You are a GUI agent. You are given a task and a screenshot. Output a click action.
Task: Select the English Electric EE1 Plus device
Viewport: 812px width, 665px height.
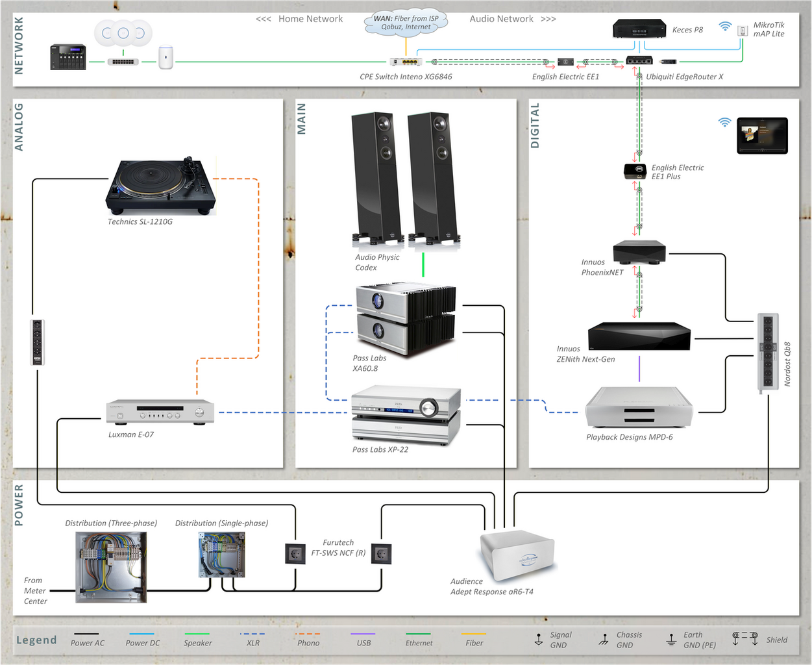[635, 171]
